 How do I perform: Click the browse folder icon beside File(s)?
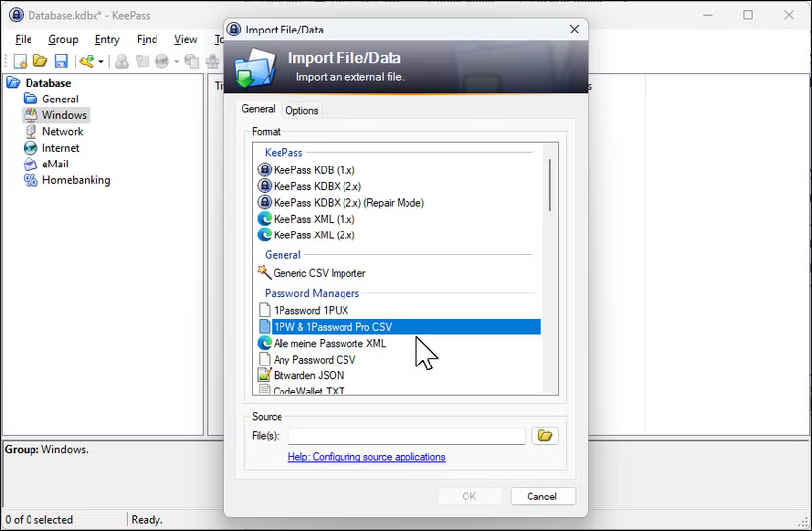[544, 435]
